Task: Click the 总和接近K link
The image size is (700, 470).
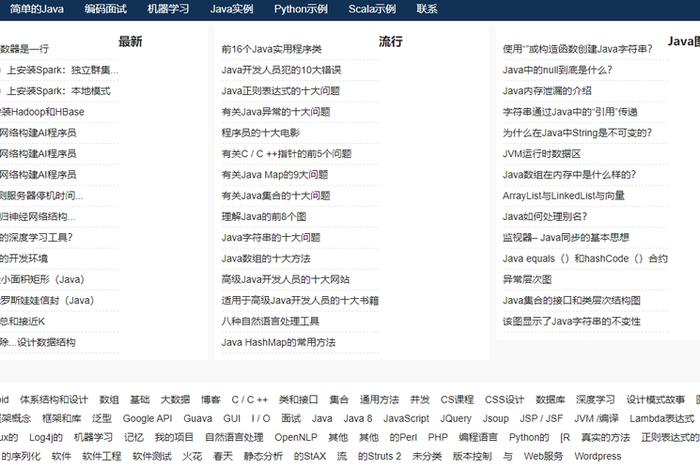Action: pyautogui.click(x=22, y=322)
